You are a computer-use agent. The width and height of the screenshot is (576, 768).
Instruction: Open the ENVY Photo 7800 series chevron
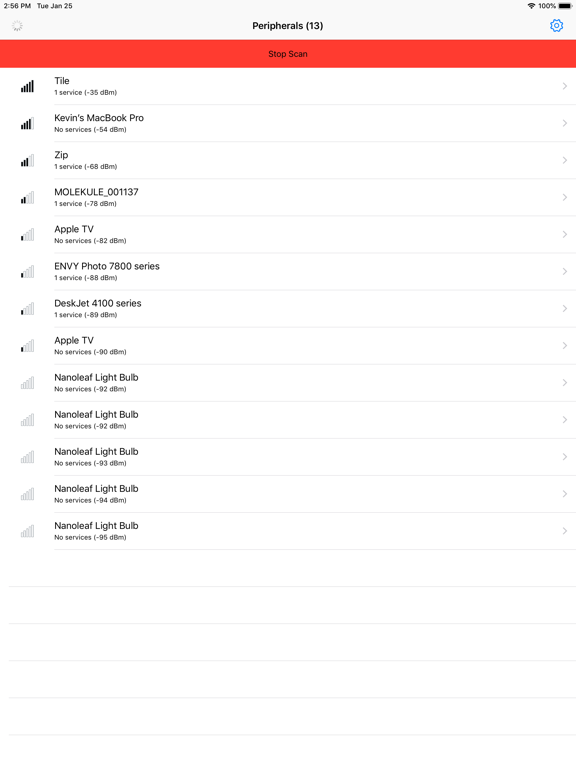tap(565, 271)
